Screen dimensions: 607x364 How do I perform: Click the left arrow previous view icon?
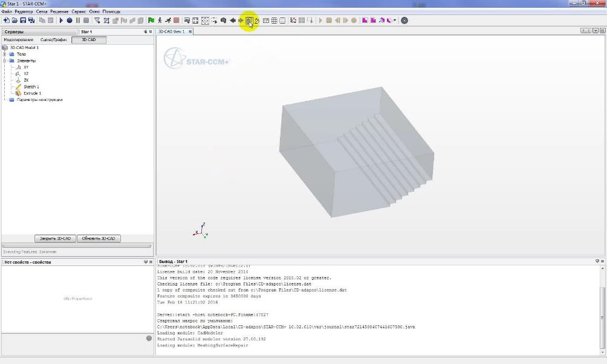pos(233,21)
